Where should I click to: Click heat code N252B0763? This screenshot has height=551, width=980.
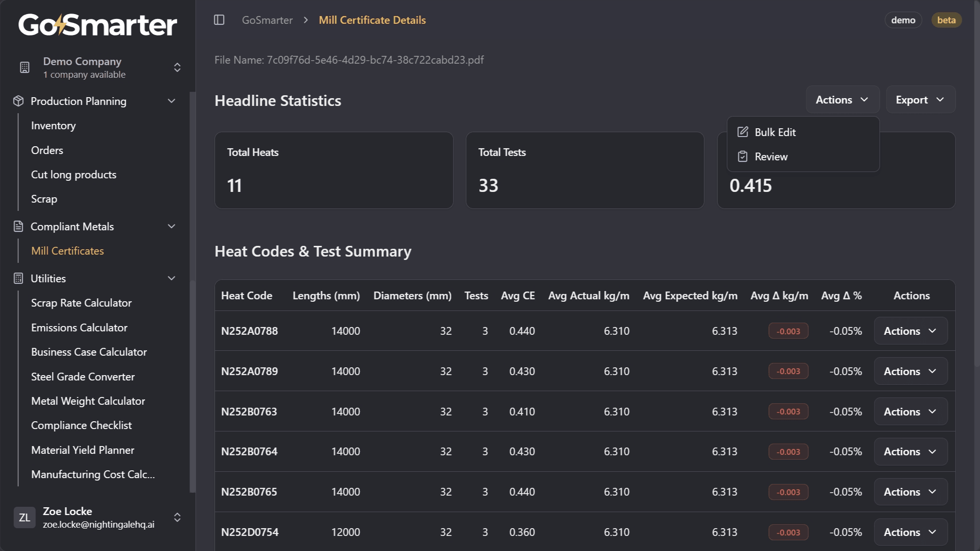point(249,412)
